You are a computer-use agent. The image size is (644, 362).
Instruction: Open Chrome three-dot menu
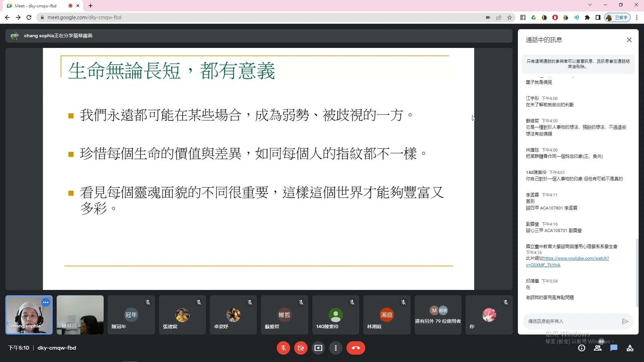tap(637, 17)
